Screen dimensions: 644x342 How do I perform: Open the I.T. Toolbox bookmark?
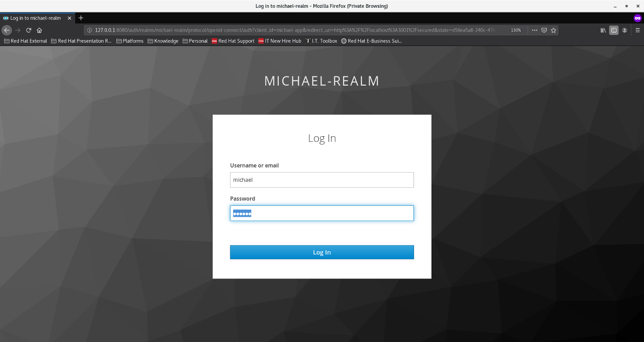pos(321,41)
